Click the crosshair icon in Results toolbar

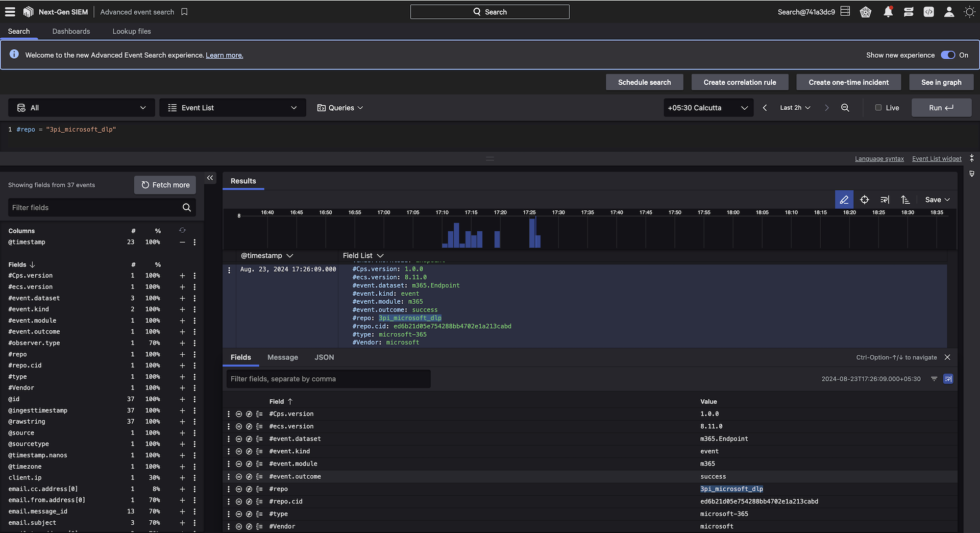coord(864,200)
